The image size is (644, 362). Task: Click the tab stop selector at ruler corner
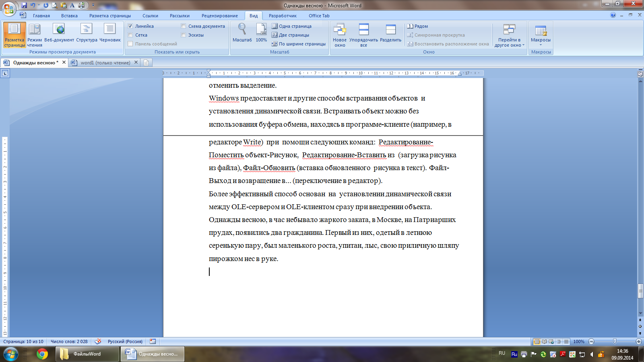pos(5,73)
